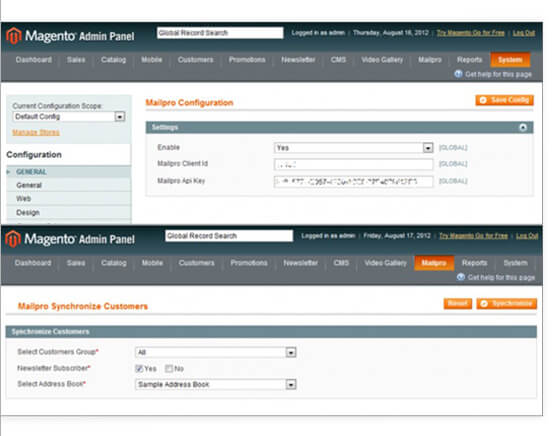Open the Mobile menu in the top panel
Image resolution: width=555 pixels, height=436 pixels.
click(152, 60)
